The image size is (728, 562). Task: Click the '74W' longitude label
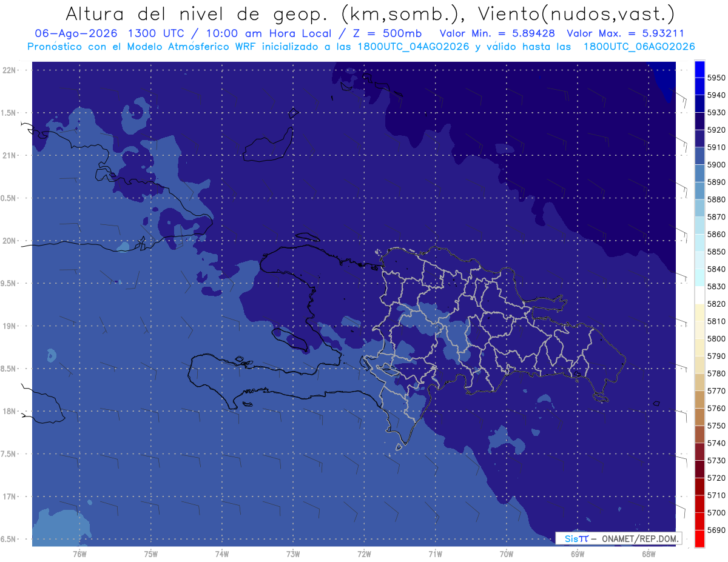pyautogui.click(x=222, y=555)
